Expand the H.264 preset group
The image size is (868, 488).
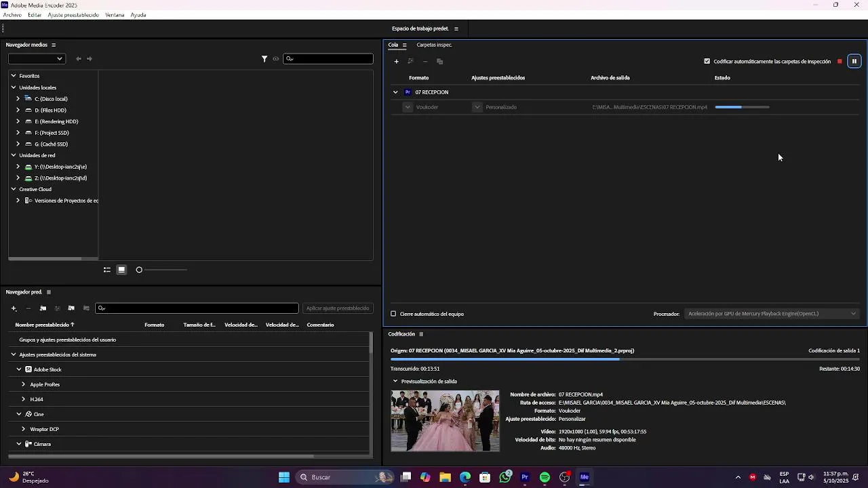[x=23, y=399]
